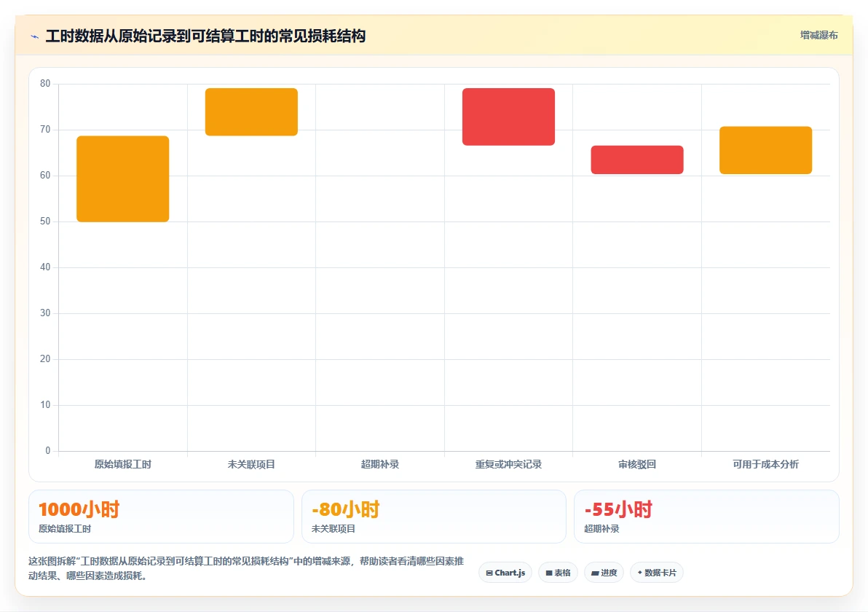This screenshot has width=868, height=612.
Task: Click the x-axis label 重复或冲突记录
Action: pyautogui.click(x=509, y=464)
